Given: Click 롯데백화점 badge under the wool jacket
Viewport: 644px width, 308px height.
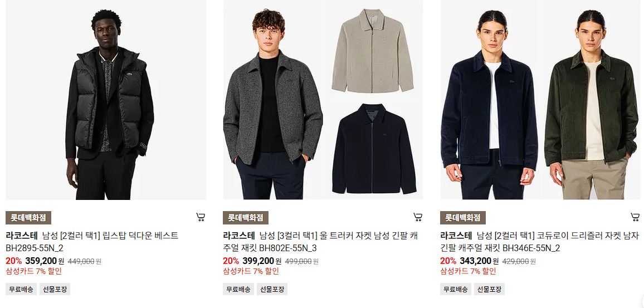Looking at the screenshot, I should coord(246,218).
